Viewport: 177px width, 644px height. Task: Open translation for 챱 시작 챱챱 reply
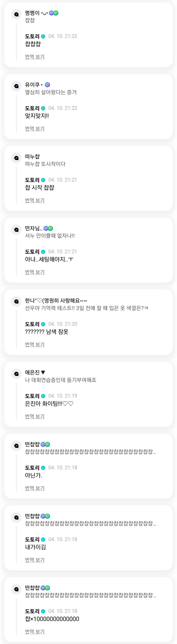[35, 200]
